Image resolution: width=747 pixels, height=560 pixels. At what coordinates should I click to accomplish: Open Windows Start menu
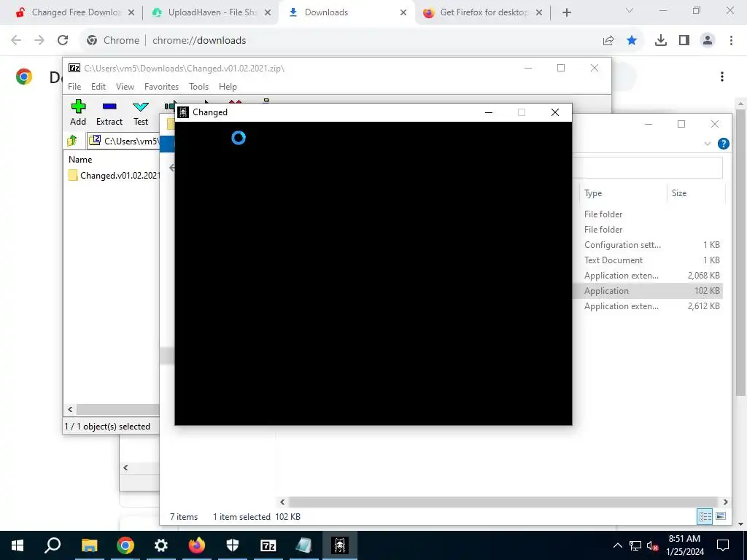coord(18,545)
